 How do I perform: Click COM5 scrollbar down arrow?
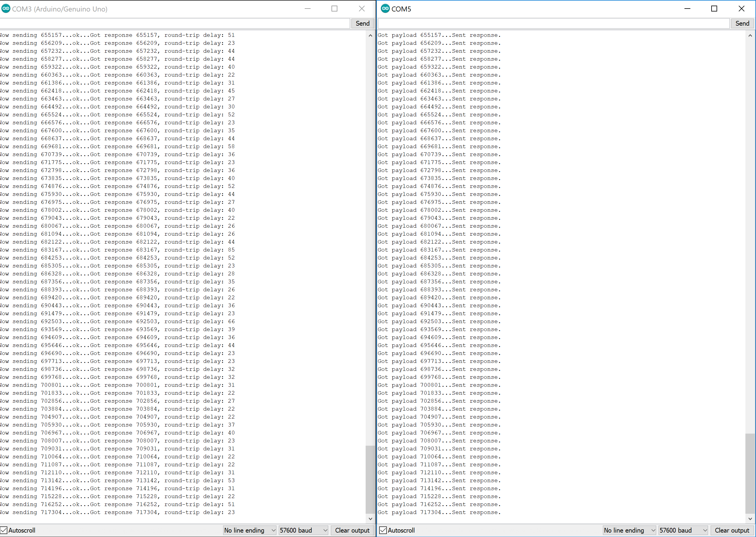750,519
